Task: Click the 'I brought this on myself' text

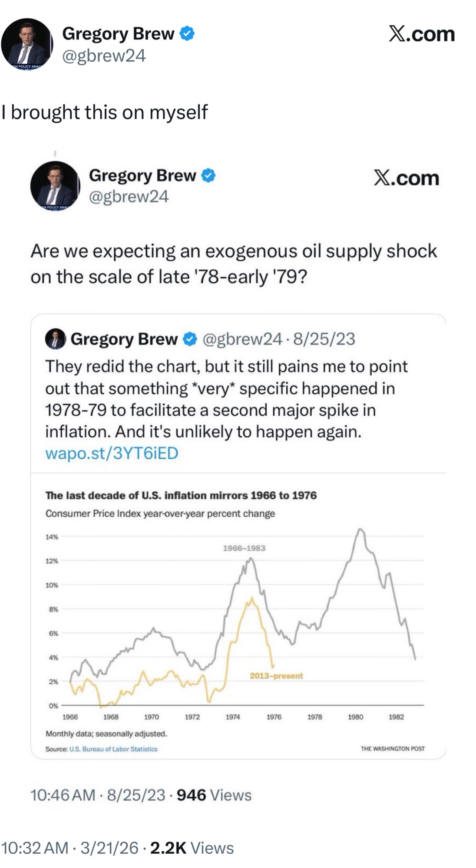Action: (104, 112)
